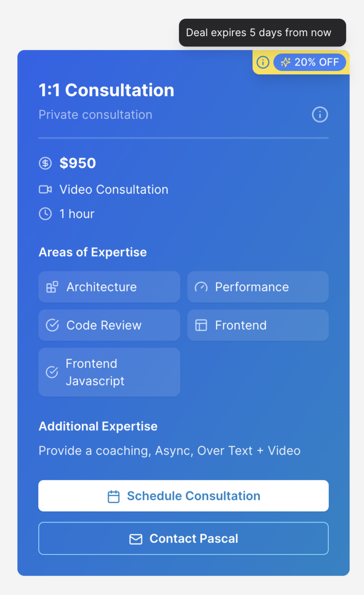This screenshot has width=364, height=595.
Task: Click the Performance gauge icon
Action: tap(201, 287)
